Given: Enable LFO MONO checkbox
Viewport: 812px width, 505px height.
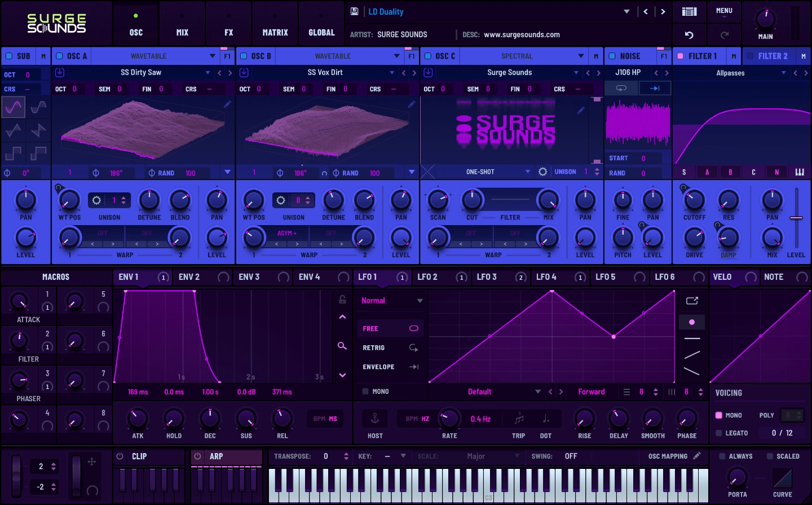Looking at the screenshot, I should click(365, 391).
